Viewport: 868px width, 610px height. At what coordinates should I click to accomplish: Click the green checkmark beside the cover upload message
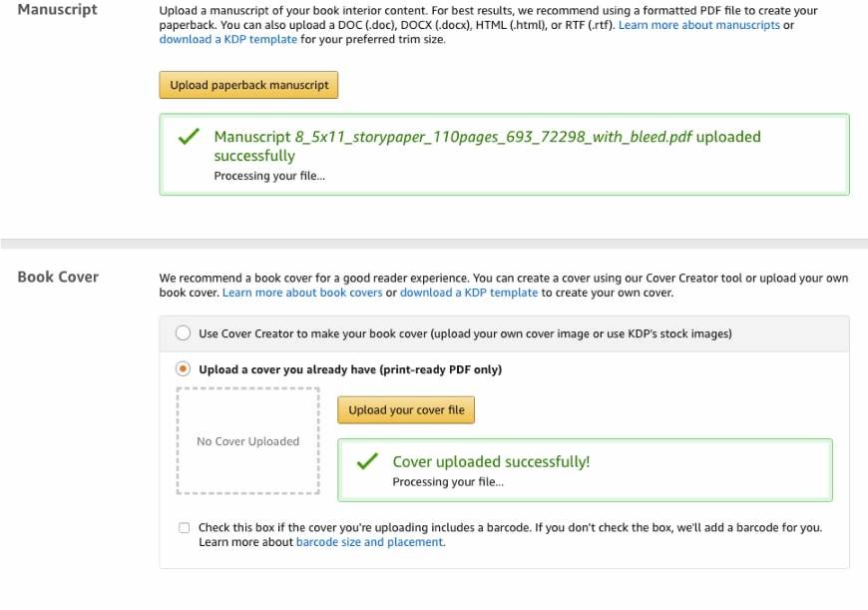(x=367, y=461)
